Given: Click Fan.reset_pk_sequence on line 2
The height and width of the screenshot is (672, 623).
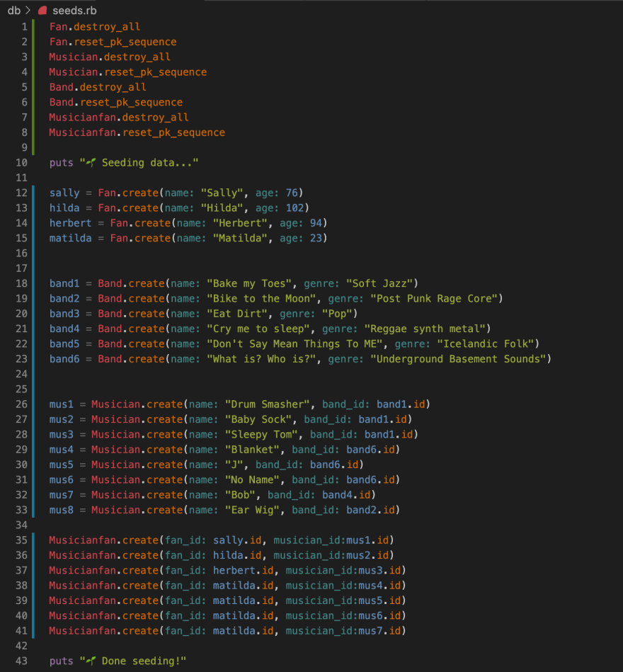Looking at the screenshot, I should pos(113,42).
